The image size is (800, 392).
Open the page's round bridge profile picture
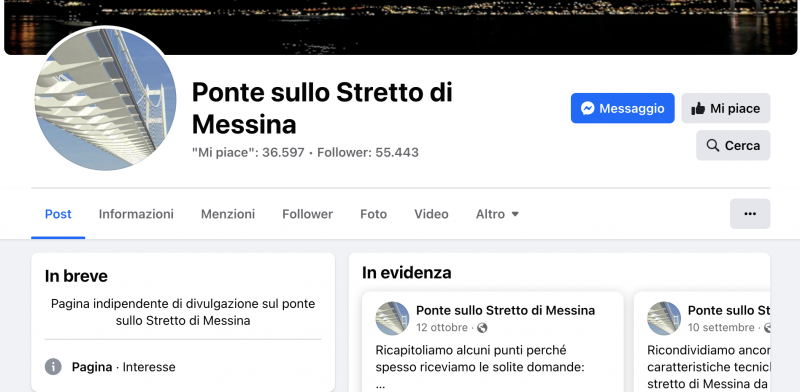click(x=106, y=99)
